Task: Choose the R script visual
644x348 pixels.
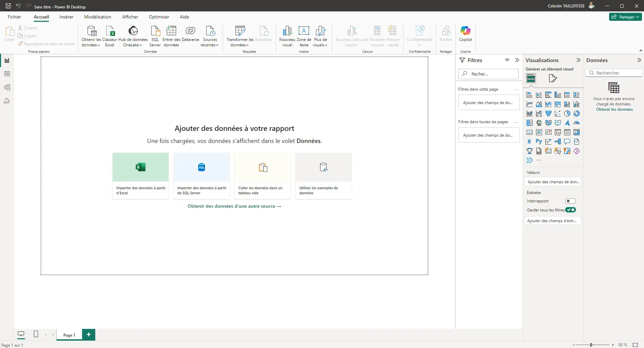Action: pyautogui.click(x=529, y=142)
